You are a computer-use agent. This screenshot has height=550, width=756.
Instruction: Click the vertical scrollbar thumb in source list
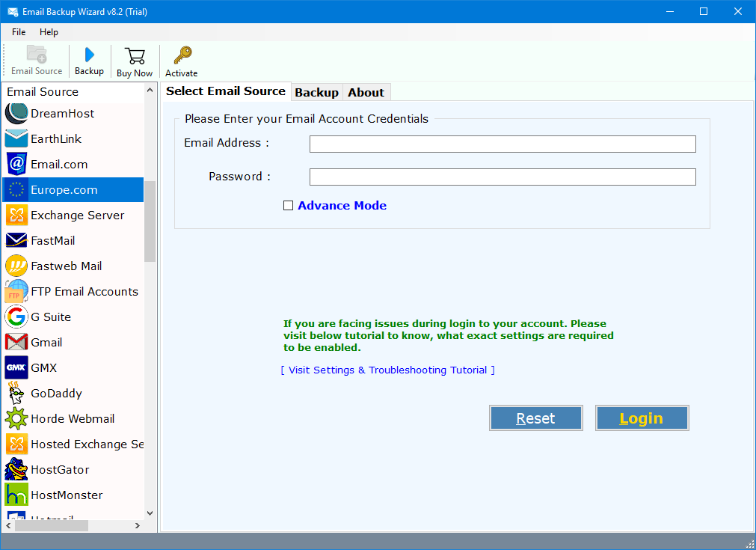point(150,221)
